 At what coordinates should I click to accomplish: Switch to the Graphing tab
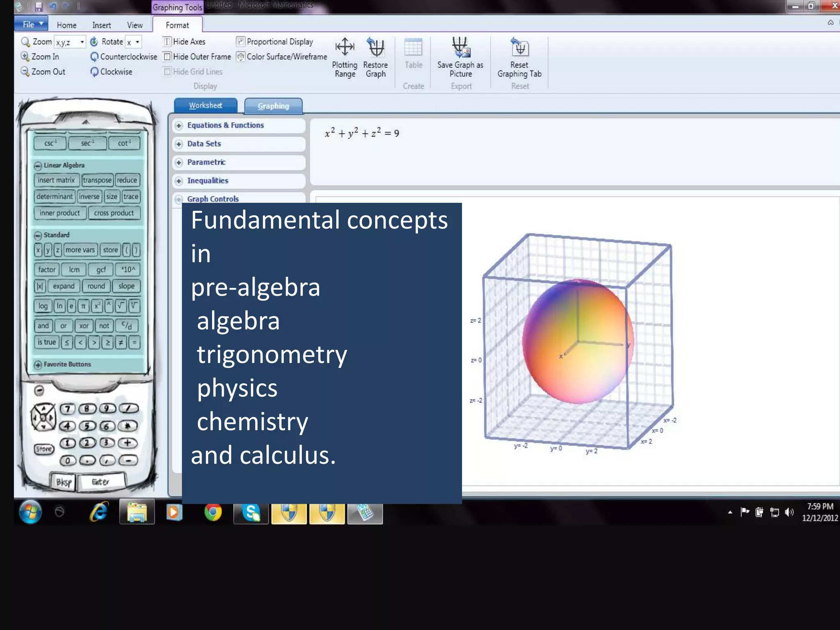point(273,106)
